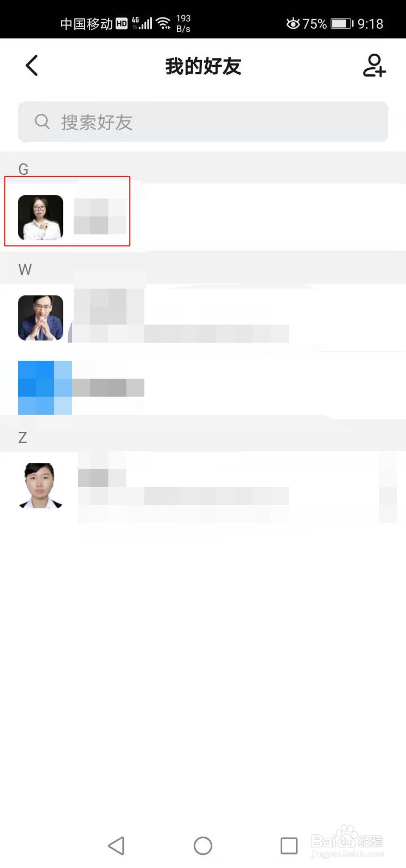Select the G section header
406x868 pixels.
coord(203,168)
